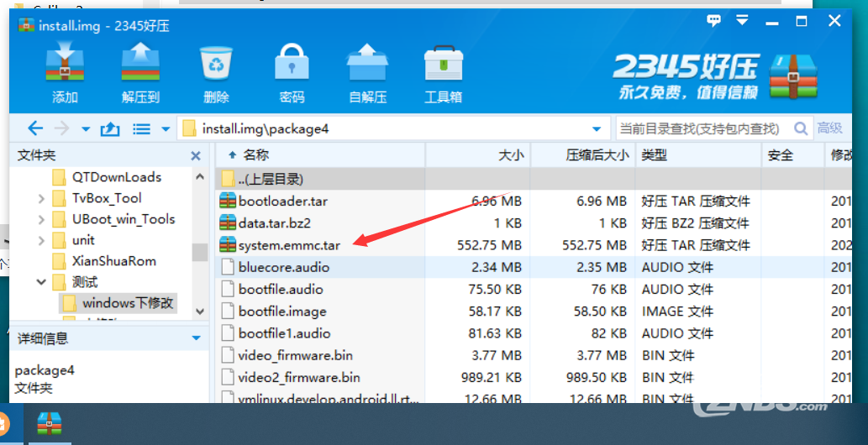
Task: Click folder tree scrollbar up arrow
Action: pyautogui.click(x=200, y=176)
